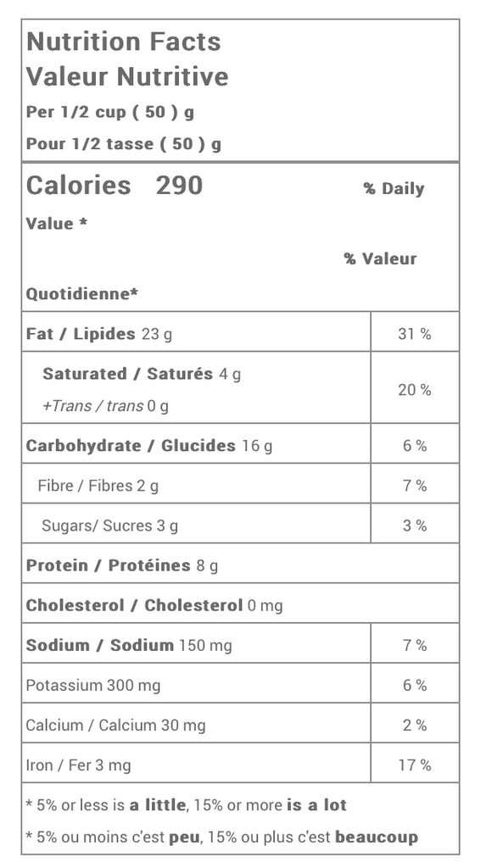Click the Per 1/2 cup serving line
The width and height of the screenshot is (481, 868).
tap(109, 112)
